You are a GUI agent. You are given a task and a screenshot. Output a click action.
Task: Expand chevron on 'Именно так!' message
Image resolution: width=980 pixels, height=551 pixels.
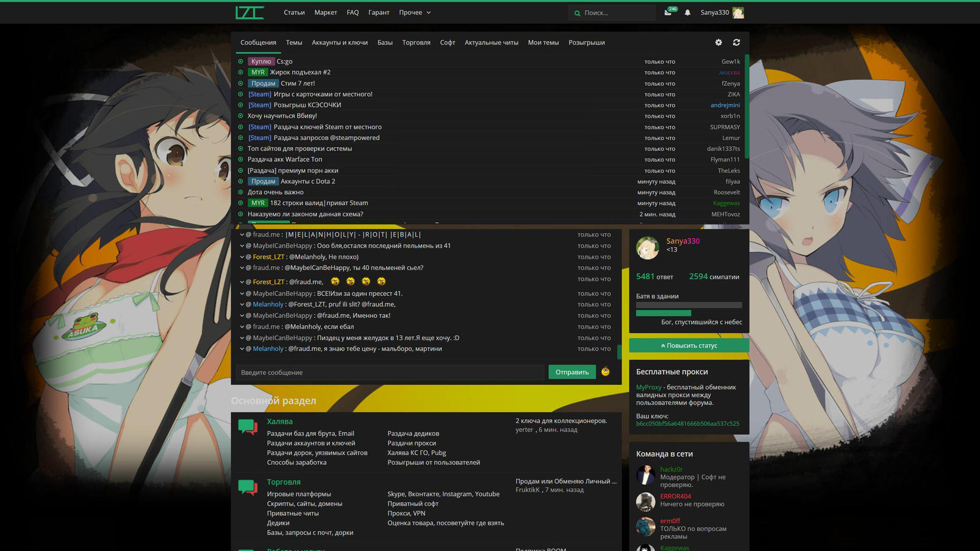click(x=241, y=315)
